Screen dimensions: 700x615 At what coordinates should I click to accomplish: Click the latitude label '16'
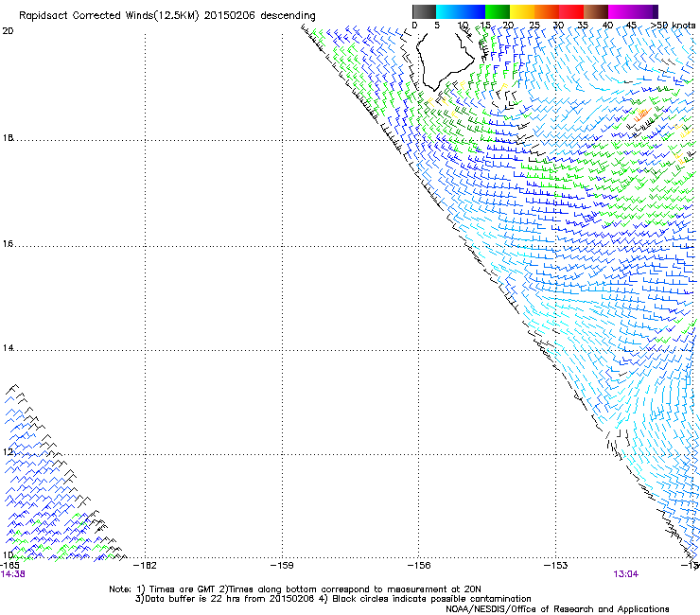point(8,244)
